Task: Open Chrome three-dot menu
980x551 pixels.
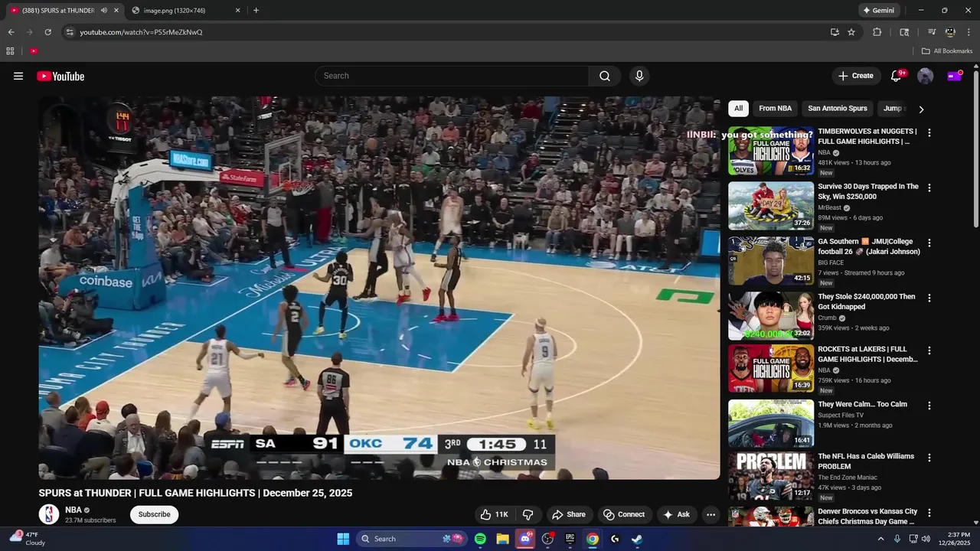Action: pyautogui.click(x=969, y=32)
